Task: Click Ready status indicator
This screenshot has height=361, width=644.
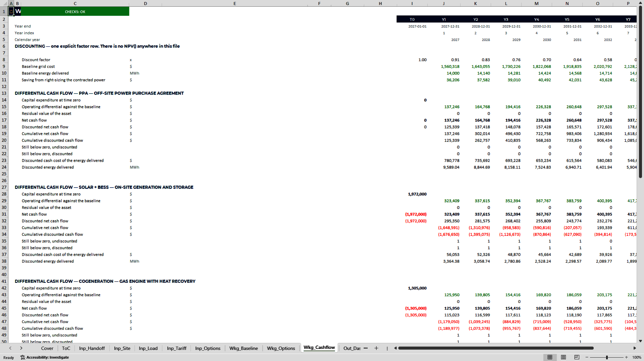Action: tap(9, 357)
